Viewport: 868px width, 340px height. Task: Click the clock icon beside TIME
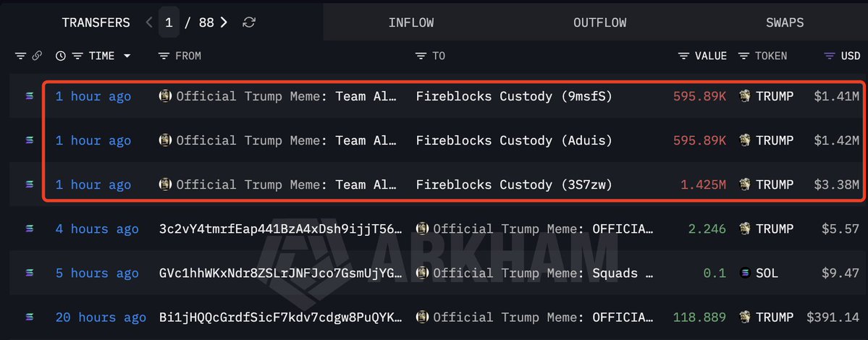tap(60, 56)
